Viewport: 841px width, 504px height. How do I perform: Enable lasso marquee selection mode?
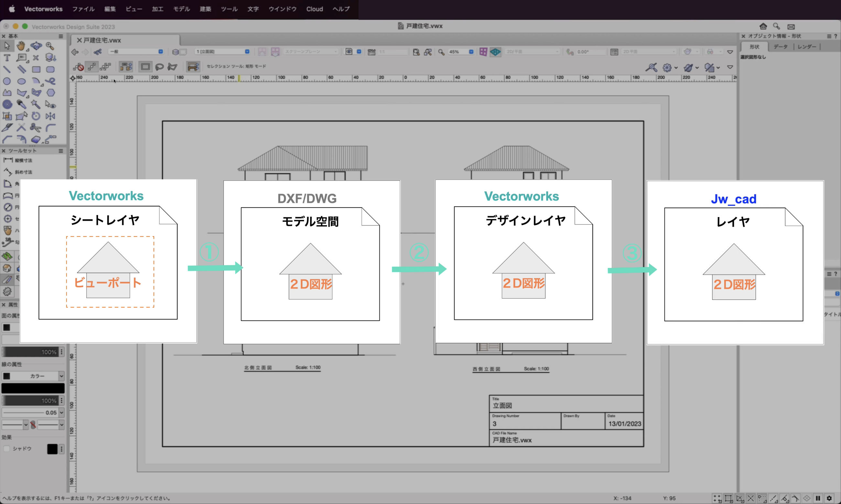(159, 67)
